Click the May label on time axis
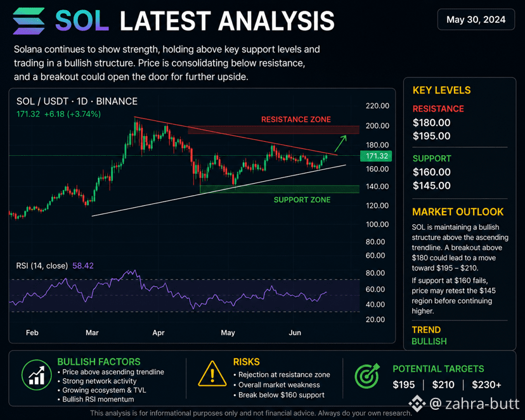The image size is (525, 420). point(228,333)
